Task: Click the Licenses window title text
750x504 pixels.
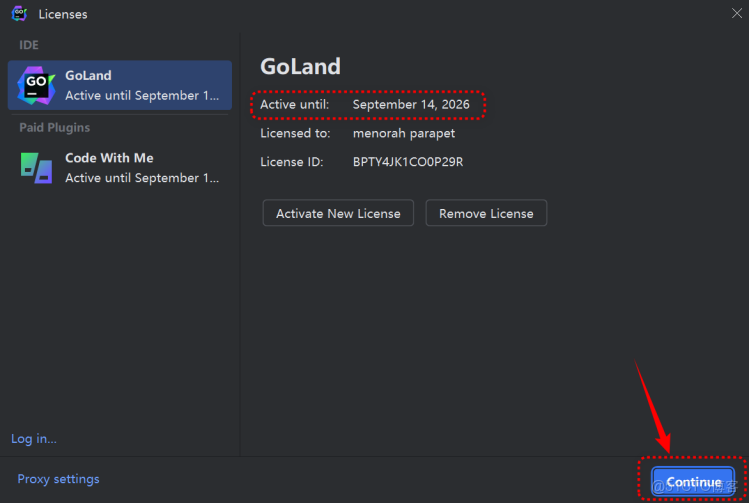Action: pos(62,14)
